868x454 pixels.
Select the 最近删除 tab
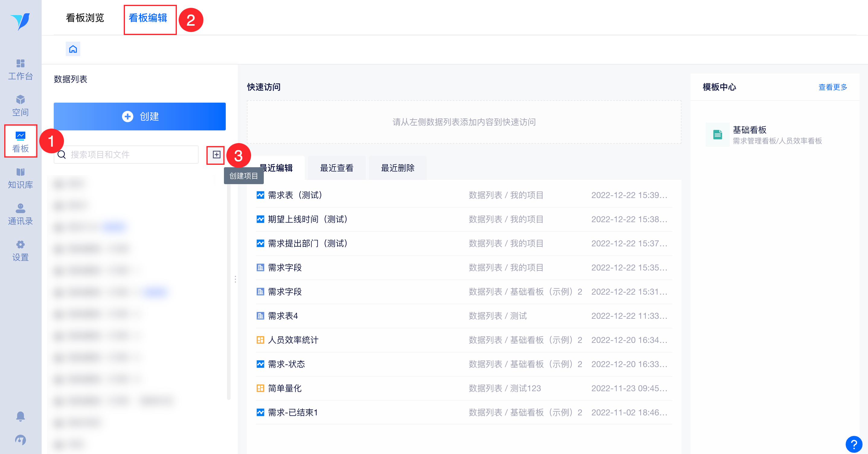(x=397, y=168)
